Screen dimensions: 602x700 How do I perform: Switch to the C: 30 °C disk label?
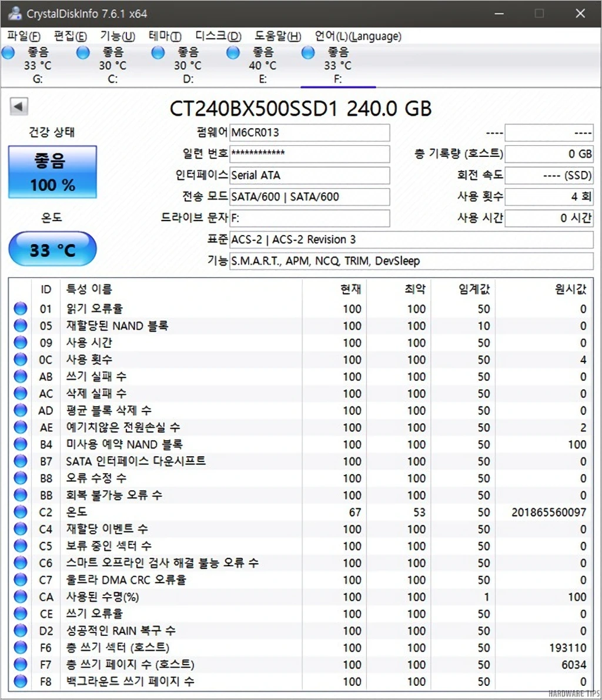tap(112, 65)
